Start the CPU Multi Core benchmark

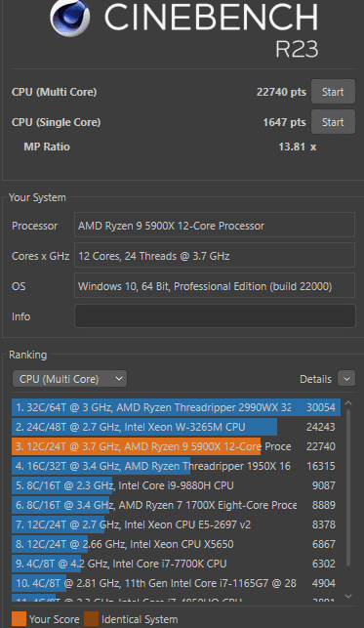[x=333, y=92]
